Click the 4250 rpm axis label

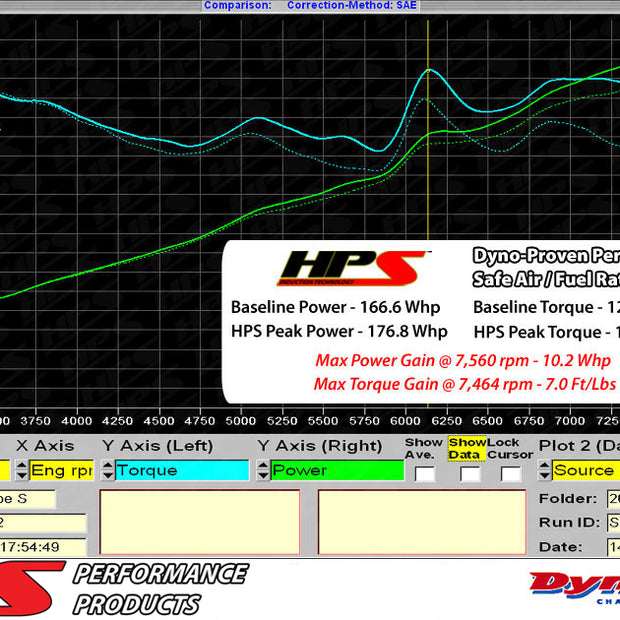pos(118,421)
